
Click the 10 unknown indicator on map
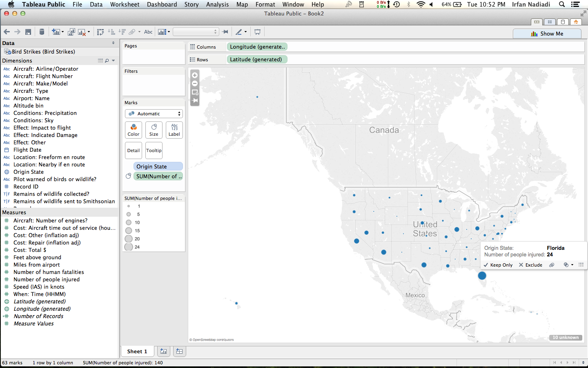[566, 337]
